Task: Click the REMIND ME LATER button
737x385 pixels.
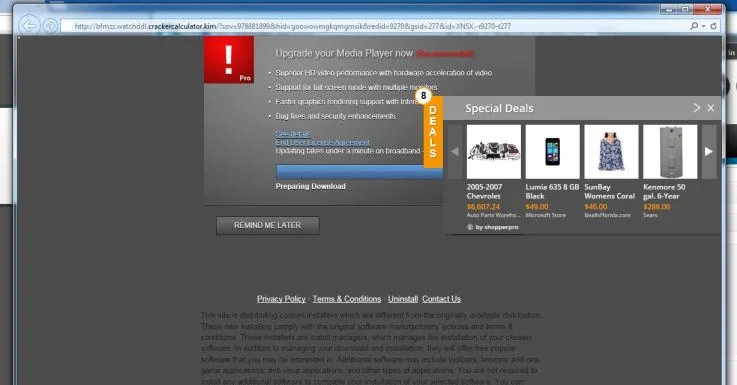Action: coord(267,226)
